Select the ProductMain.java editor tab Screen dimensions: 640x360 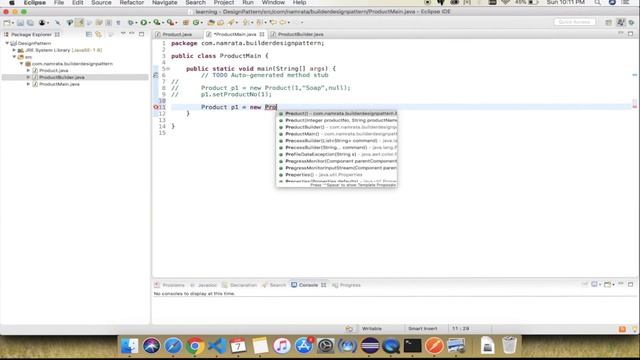235,34
